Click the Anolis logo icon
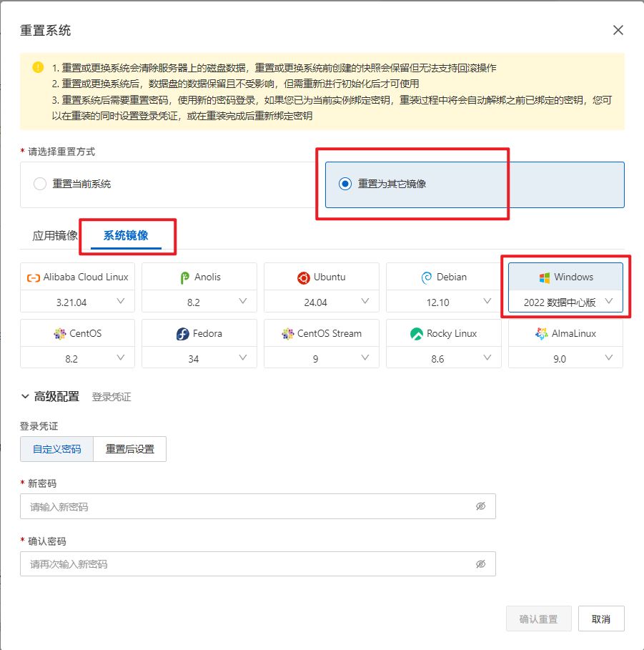 [x=185, y=277]
